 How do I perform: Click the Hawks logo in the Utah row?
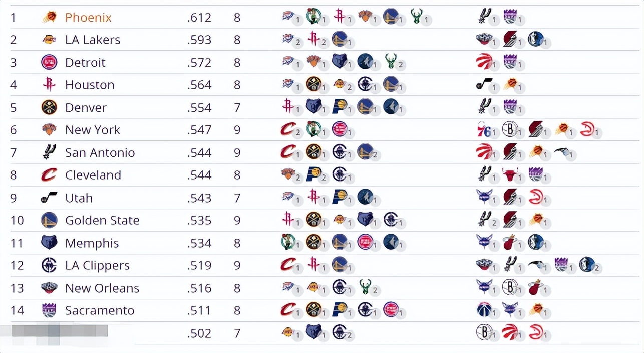(536, 197)
